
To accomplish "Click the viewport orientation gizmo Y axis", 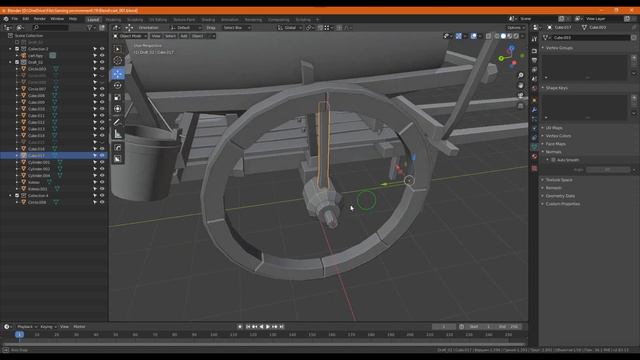I will pyautogui.click(x=501, y=59).
